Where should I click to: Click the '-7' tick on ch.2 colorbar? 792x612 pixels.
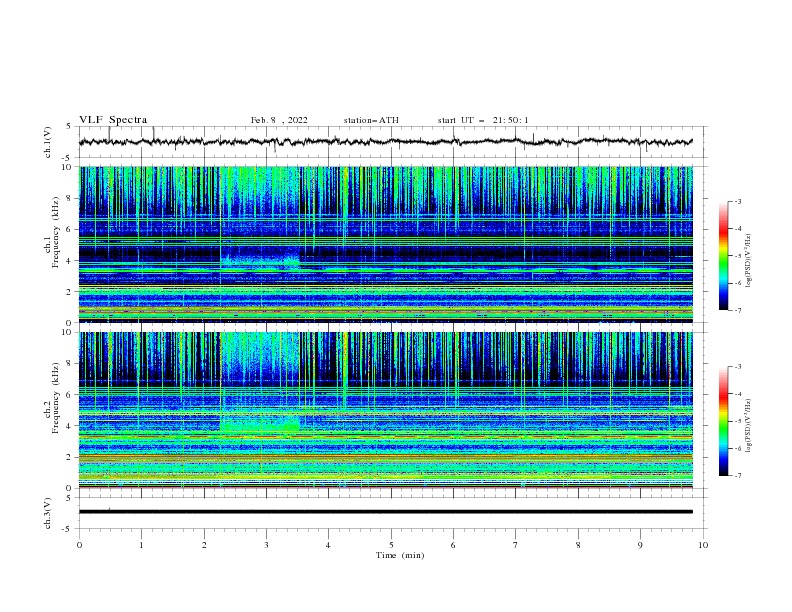(x=738, y=475)
